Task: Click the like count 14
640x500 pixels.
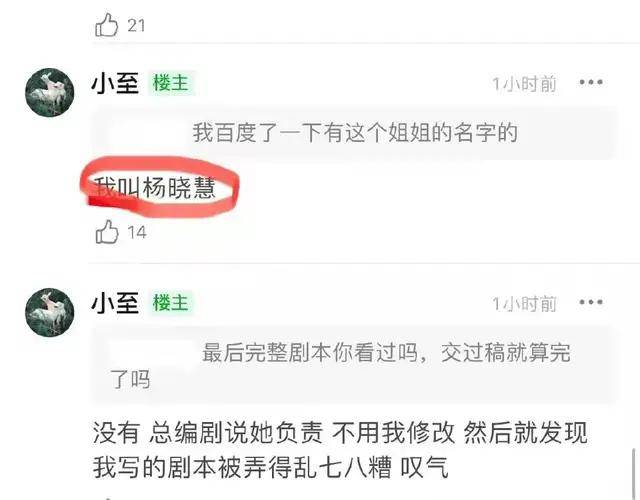Action: pyautogui.click(x=137, y=233)
